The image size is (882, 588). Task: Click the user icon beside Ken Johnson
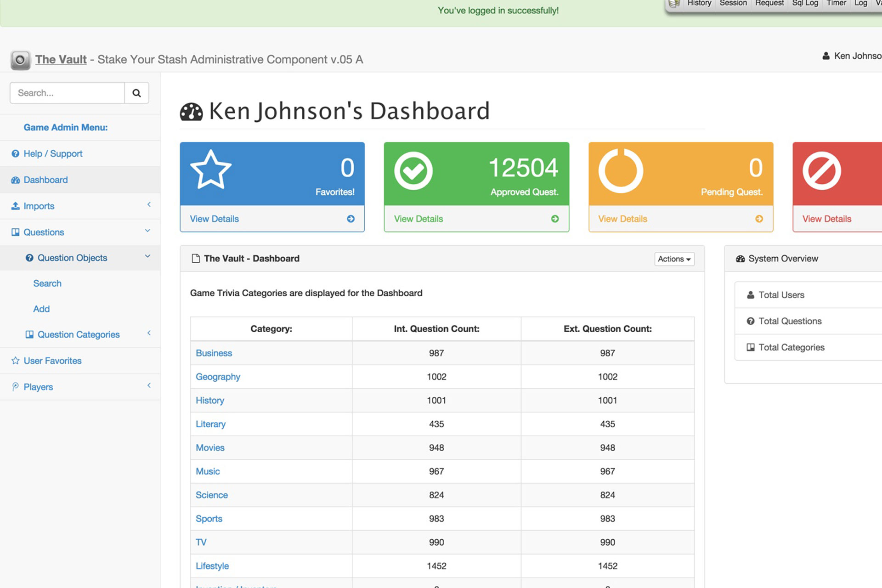(826, 56)
